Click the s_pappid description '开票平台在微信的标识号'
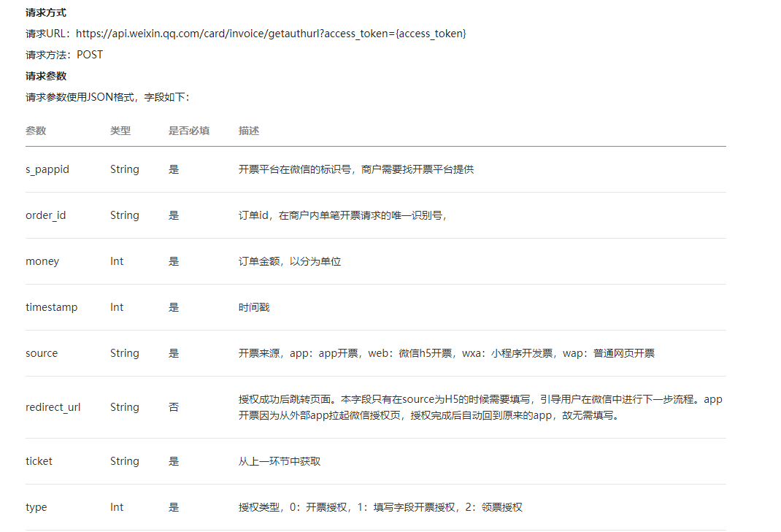 pyautogui.click(x=356, y=169)
